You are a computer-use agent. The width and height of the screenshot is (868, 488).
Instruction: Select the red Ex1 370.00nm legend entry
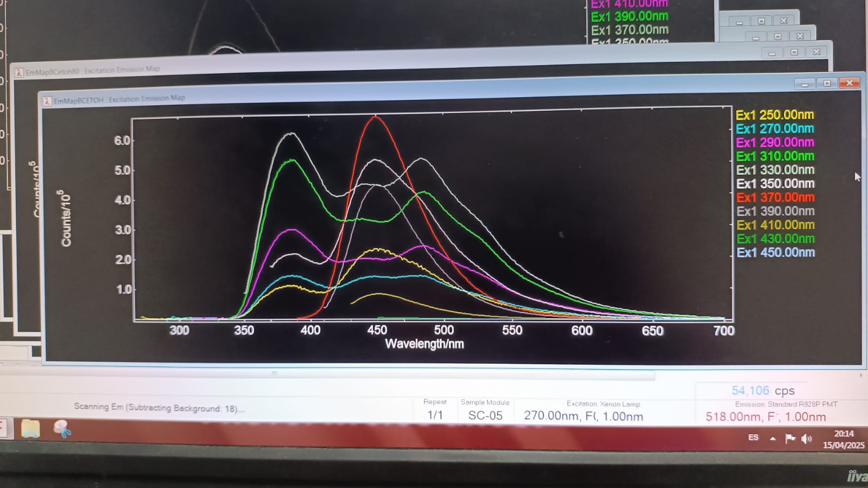(x=775, y=197)
